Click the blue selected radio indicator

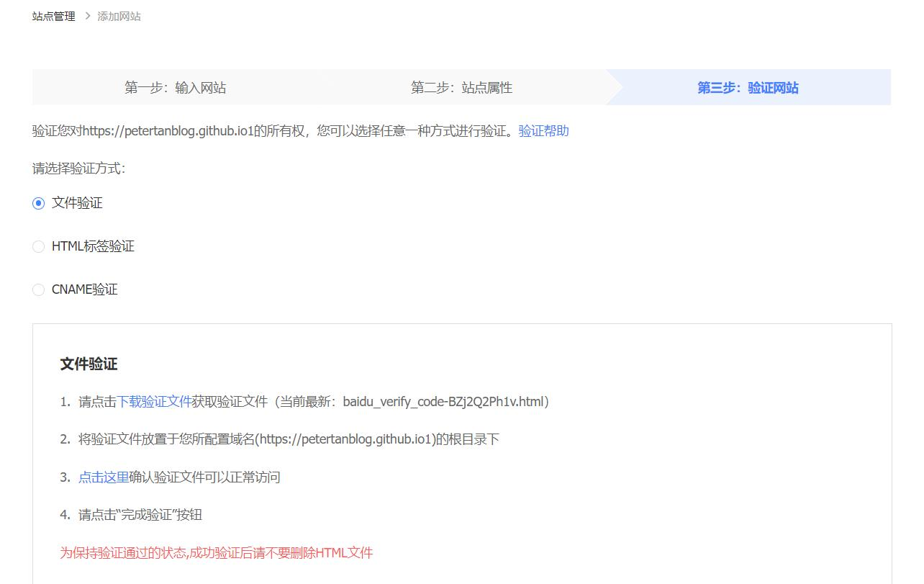pyautogui.click(x=39, y=203)
